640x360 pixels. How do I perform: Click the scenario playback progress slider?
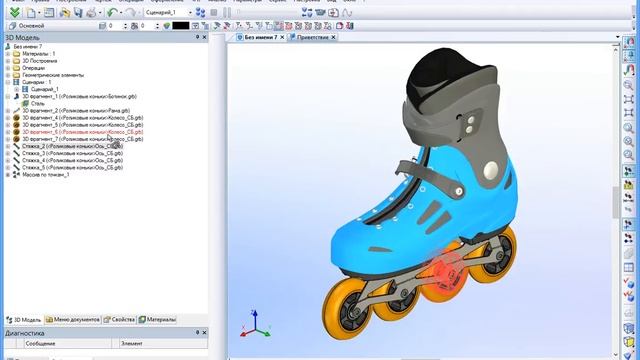[x=267, y=13]
